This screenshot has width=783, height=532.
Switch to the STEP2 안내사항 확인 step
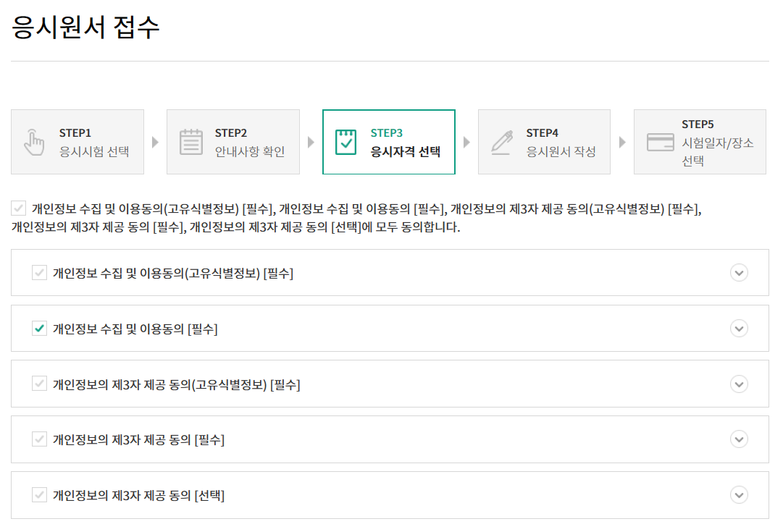tap(233, 141)
